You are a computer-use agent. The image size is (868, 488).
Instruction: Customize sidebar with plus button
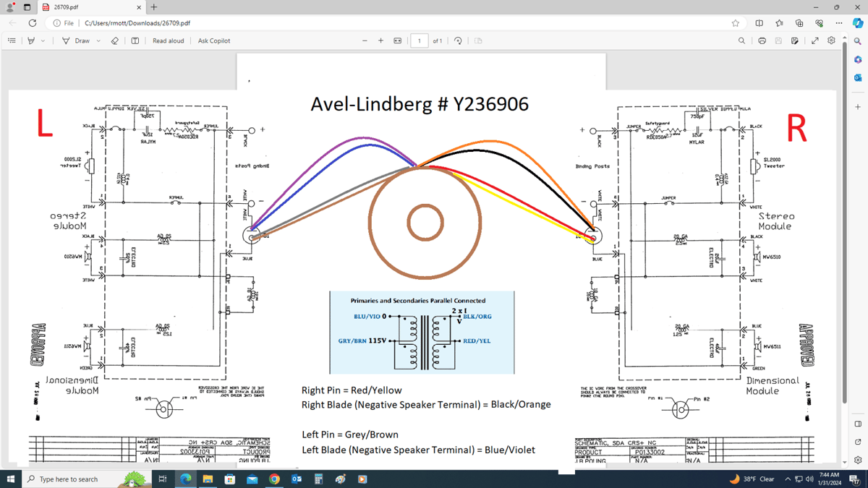[x=858, y=107]
